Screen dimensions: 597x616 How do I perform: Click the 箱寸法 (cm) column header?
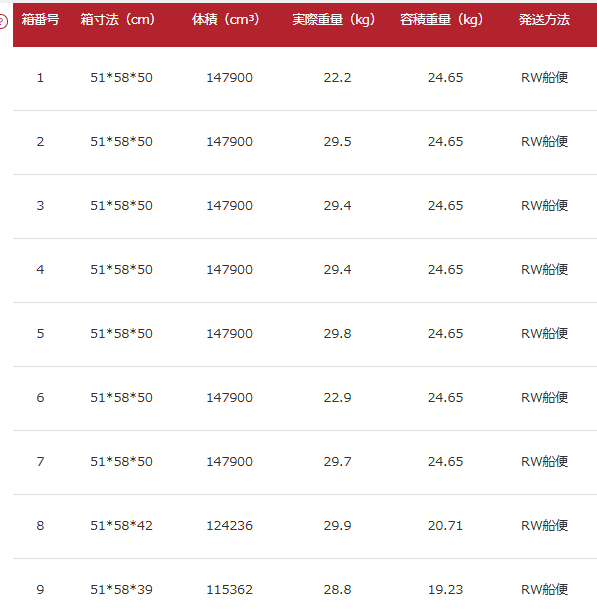[x=118, y=20]
